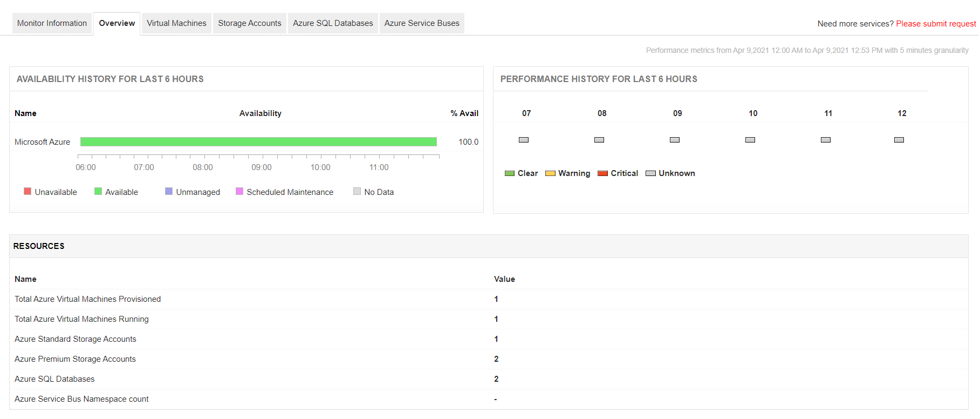Click the hour 10 performance status icon
The image size is (980, 419).
point(750,140)
